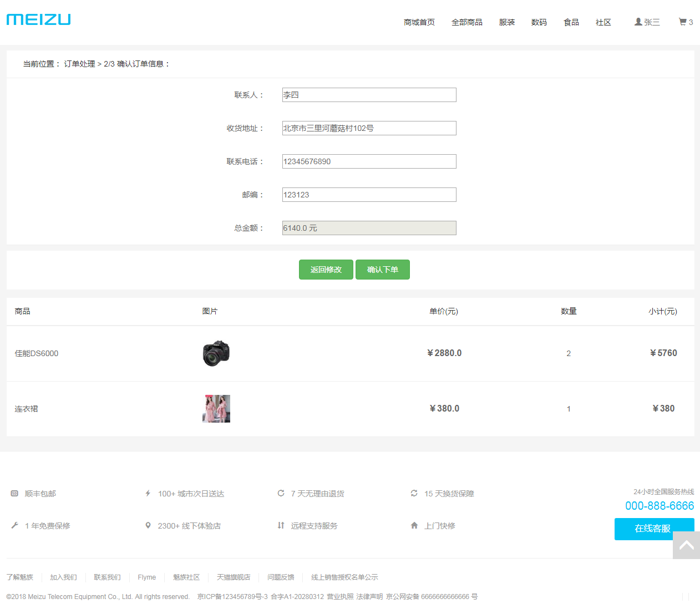Click the arrows icon for 远程支持服务
This screenshot has height=614, width=700.
coord(281,525)
